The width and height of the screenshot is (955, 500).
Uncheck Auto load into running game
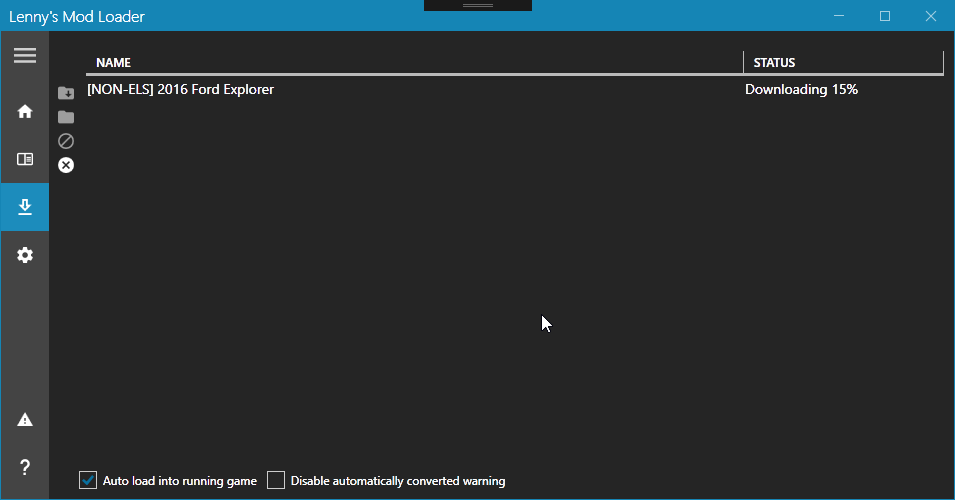point(88,481)
